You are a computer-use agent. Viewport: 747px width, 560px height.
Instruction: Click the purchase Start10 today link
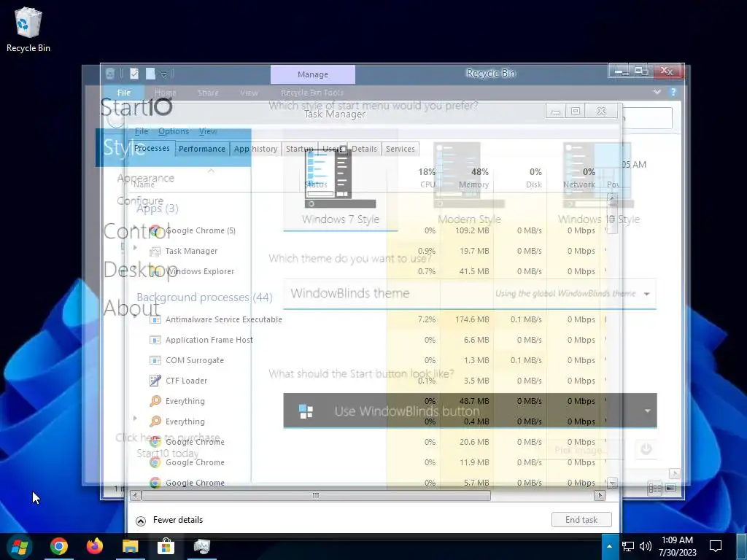(x=168, y=446)
